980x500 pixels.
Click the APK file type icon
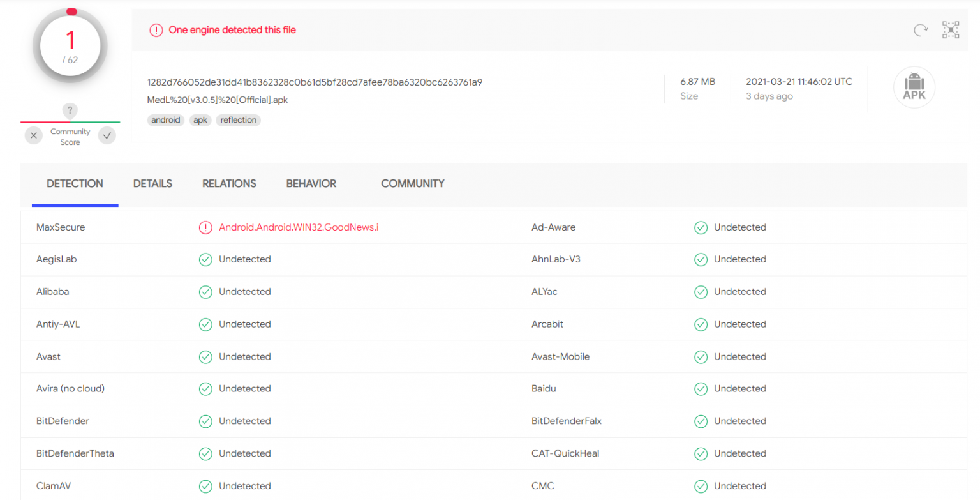click(x=914, y=87)
